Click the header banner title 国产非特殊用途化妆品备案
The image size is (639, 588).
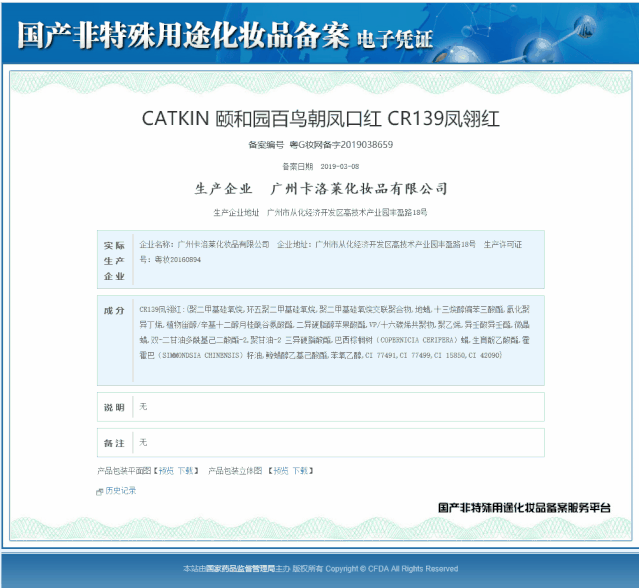pyautogui.click(x=183, y=35)
